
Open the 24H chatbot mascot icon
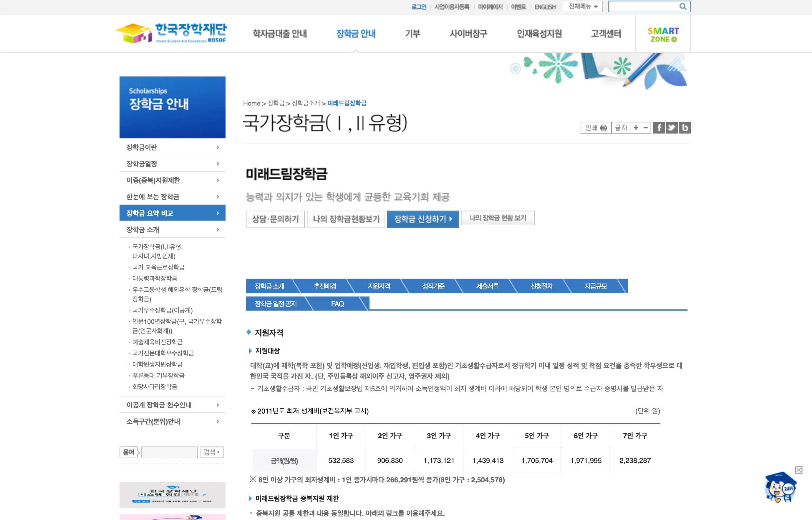[780, 488]
